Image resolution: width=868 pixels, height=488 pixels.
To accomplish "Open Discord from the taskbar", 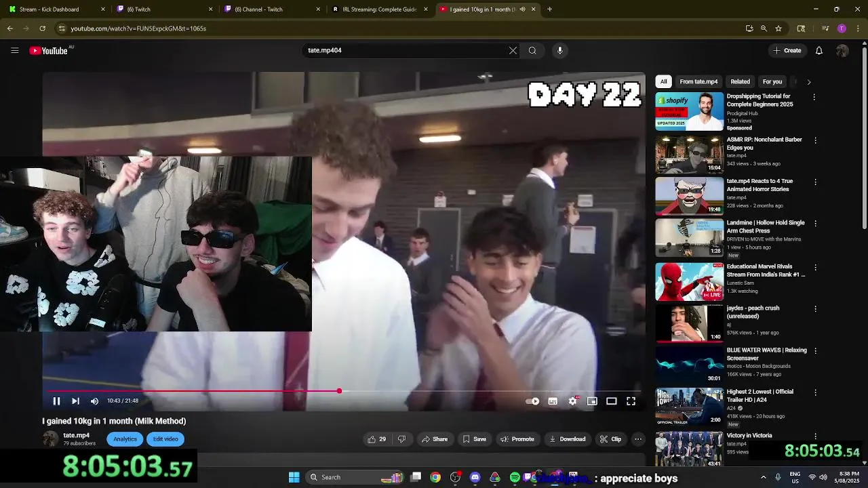I will tap(475, 478).
